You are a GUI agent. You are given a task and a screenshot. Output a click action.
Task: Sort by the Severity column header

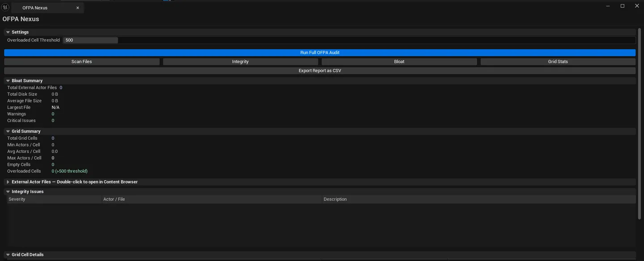click(54, 199)
